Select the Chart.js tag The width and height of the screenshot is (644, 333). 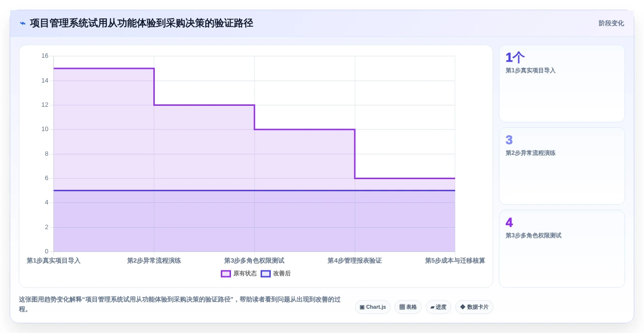pyautogui.click(x=373, y=307)
